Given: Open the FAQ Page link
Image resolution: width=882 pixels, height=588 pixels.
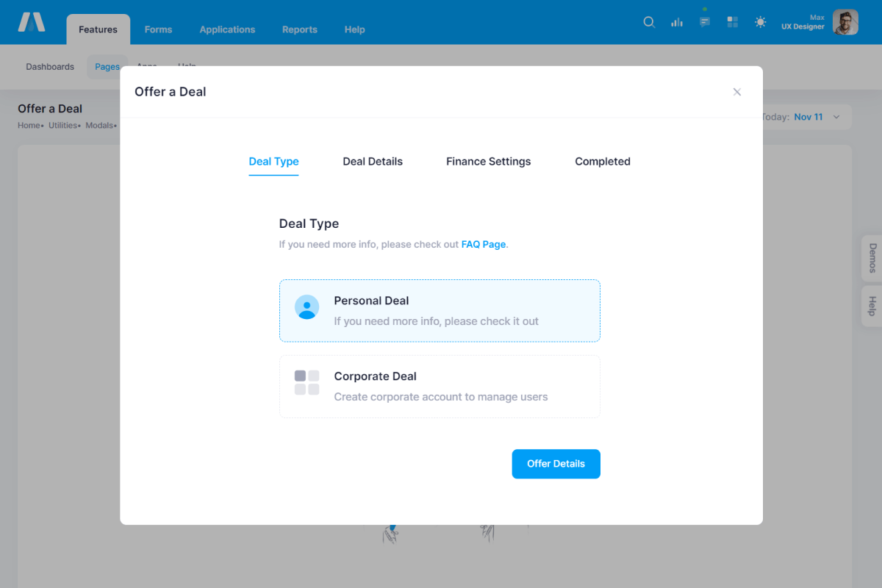Looking at the screenshot, I should tap(483, 245).
